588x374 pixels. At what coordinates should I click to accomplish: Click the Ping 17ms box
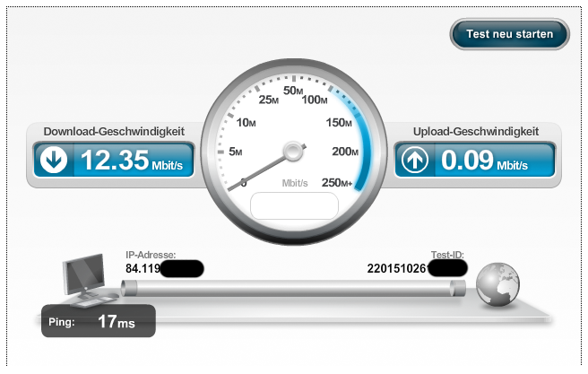[x=99, y=321]
